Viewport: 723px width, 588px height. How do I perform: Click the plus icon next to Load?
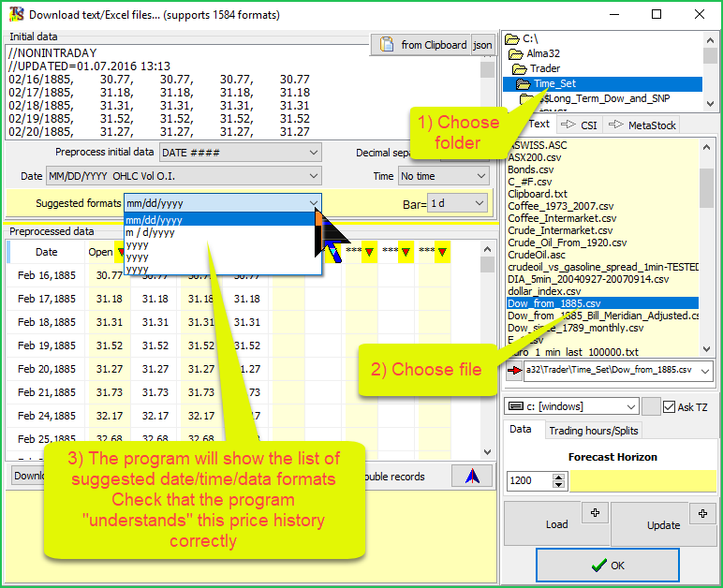(x=596, y=513)
